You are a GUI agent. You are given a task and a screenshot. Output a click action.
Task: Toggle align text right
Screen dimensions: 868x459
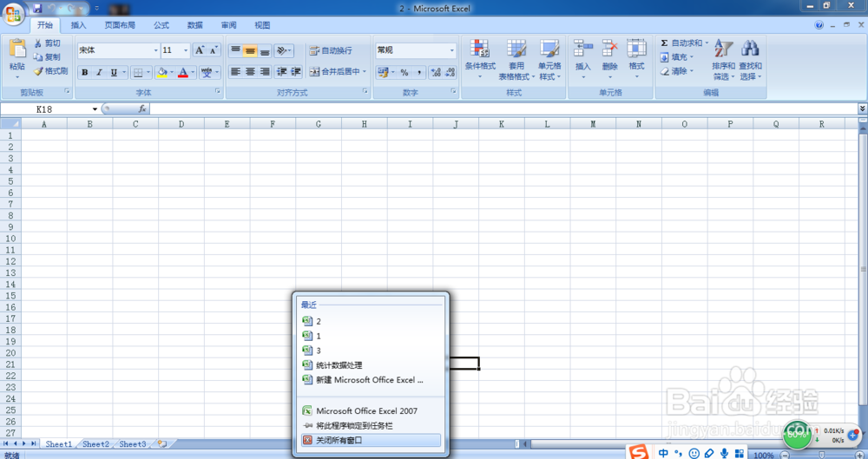[x=265, y=71]
